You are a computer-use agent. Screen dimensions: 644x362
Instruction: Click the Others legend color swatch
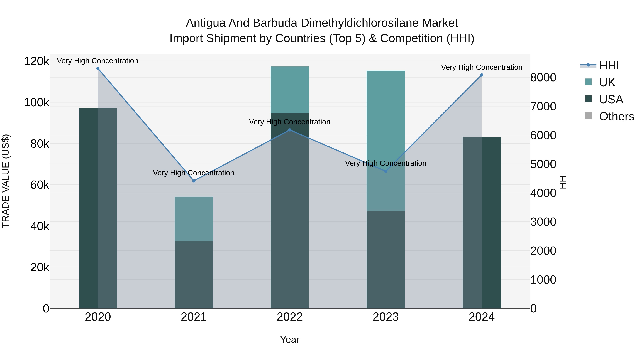coord(589,116)
